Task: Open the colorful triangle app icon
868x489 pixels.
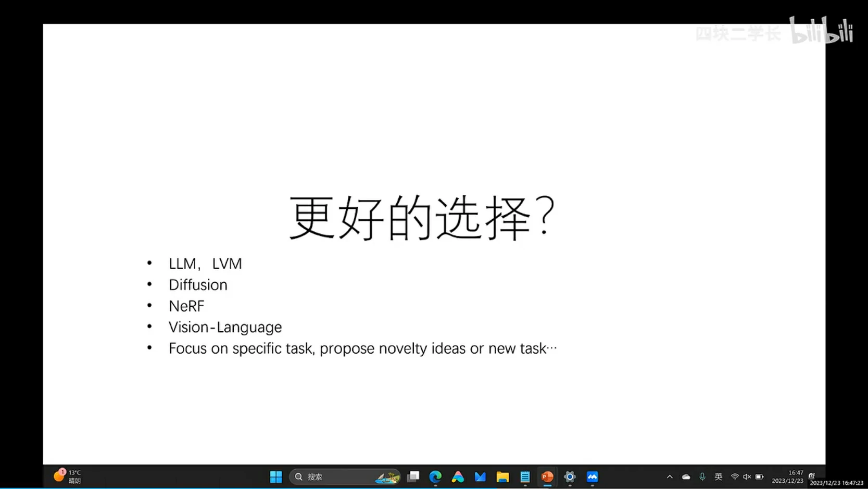Action: coord(458,477)
